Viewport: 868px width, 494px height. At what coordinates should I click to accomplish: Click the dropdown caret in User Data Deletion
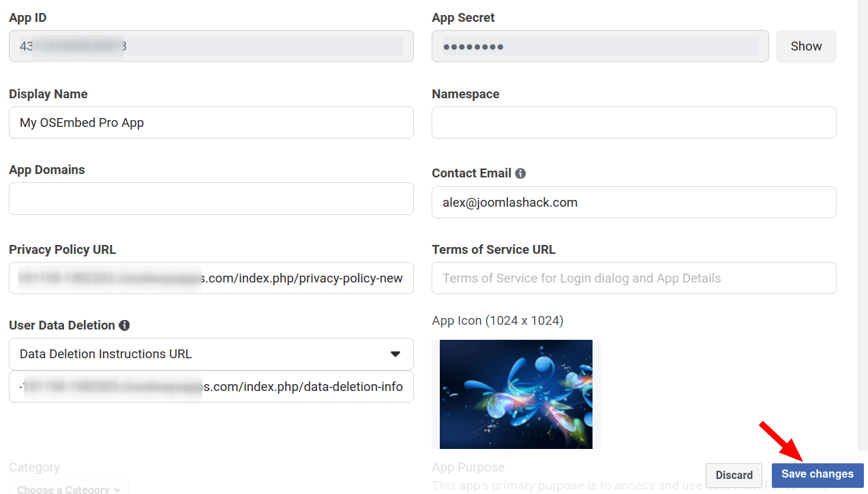[395, 354]
